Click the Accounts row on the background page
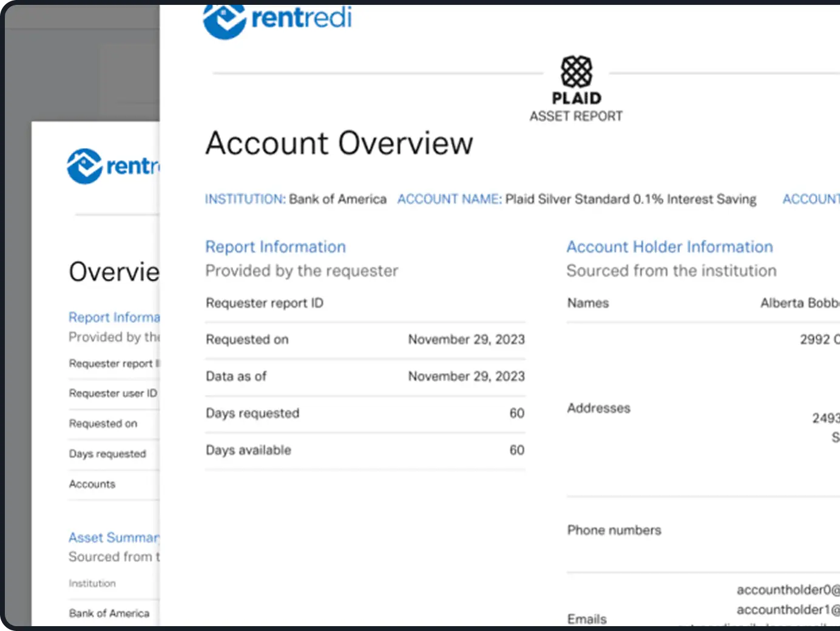The image size is (840, 631). [92, 484]
